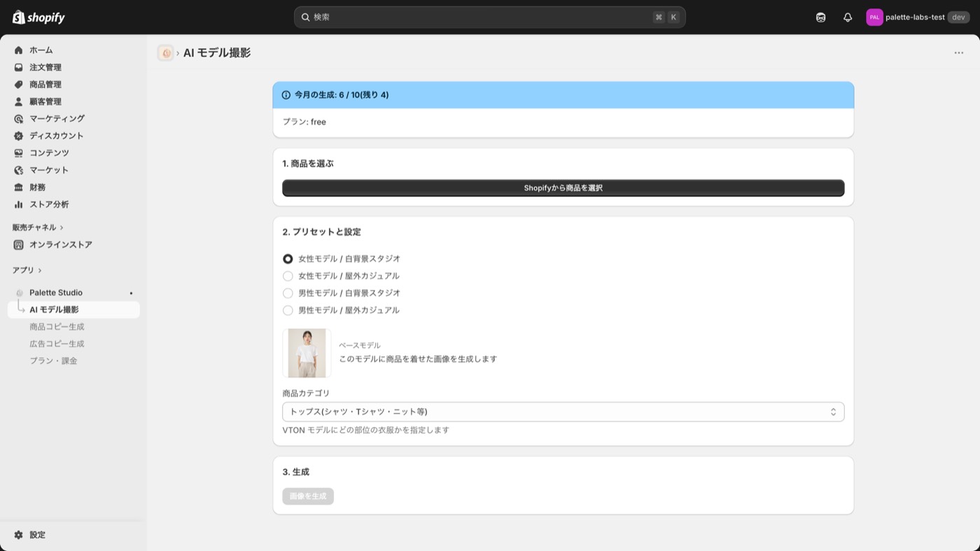Click the コンテンツ icon
Image resolution: width=980 pixels, height=551 pixels.
pos(19,153)
